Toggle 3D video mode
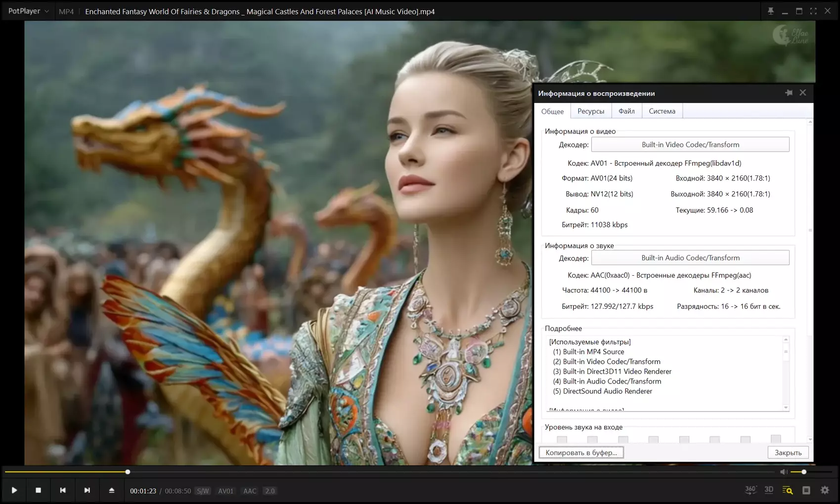The width and height of the screenshot is (840, 504). tap(769, 490)
